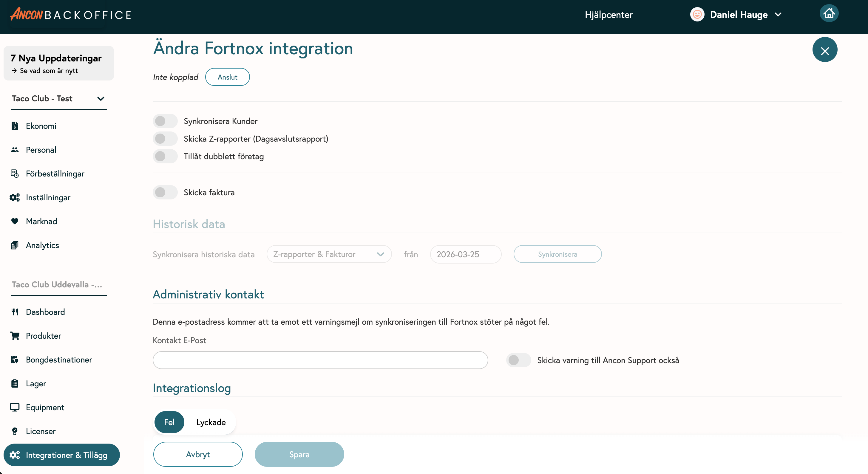Click the Inställningar gears icon
The image size is (868, 474).
pos(15,198)
